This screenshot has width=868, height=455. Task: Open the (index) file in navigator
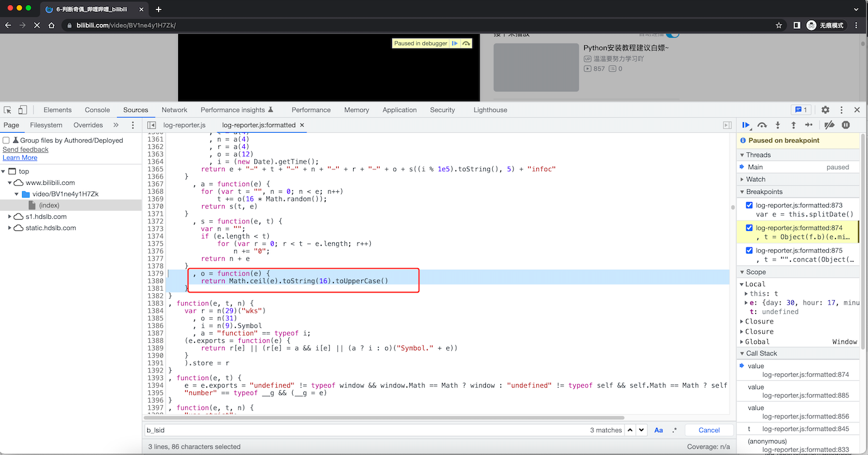pos(49,205)
